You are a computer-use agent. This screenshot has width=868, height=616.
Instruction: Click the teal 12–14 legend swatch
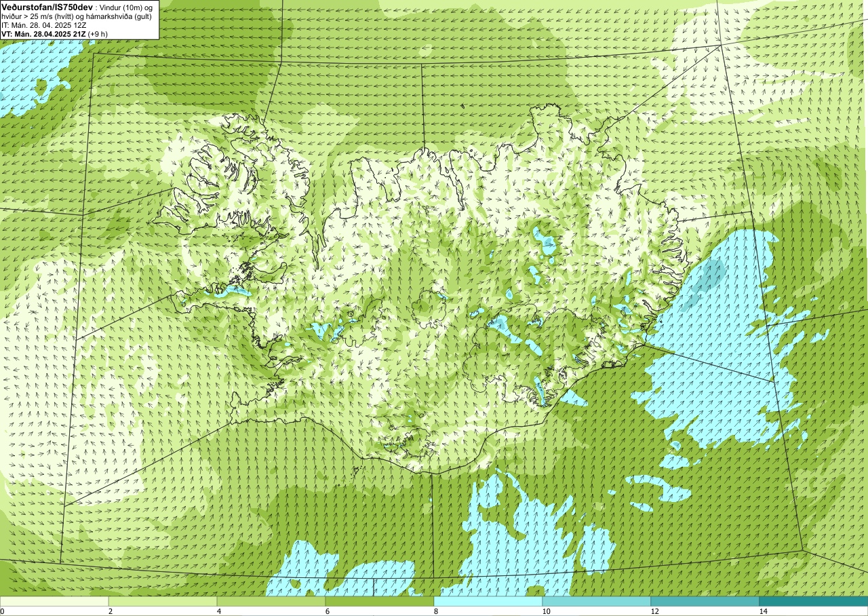pyautogui.click(x=705, y=601)
